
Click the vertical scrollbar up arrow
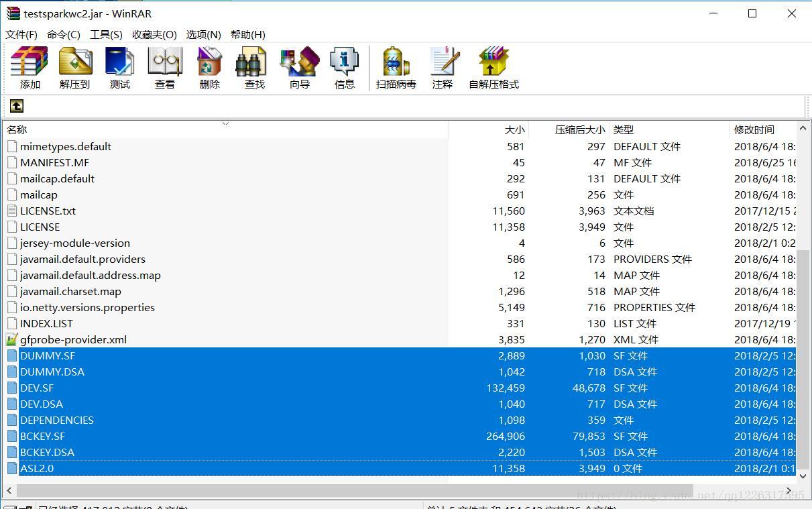[x=803, y=128]
